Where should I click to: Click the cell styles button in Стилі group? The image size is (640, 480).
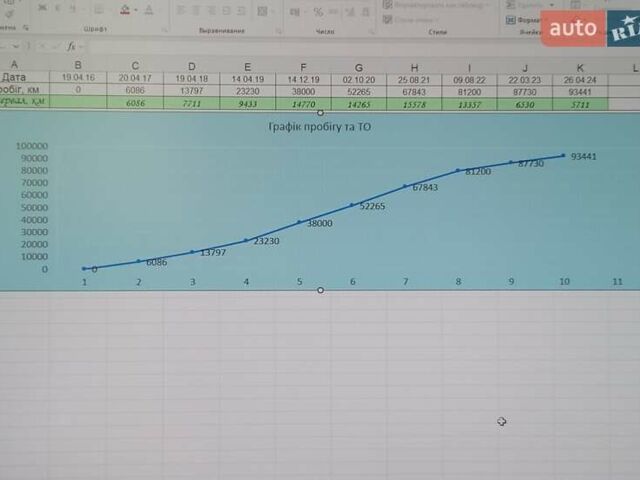click(410, 19)
